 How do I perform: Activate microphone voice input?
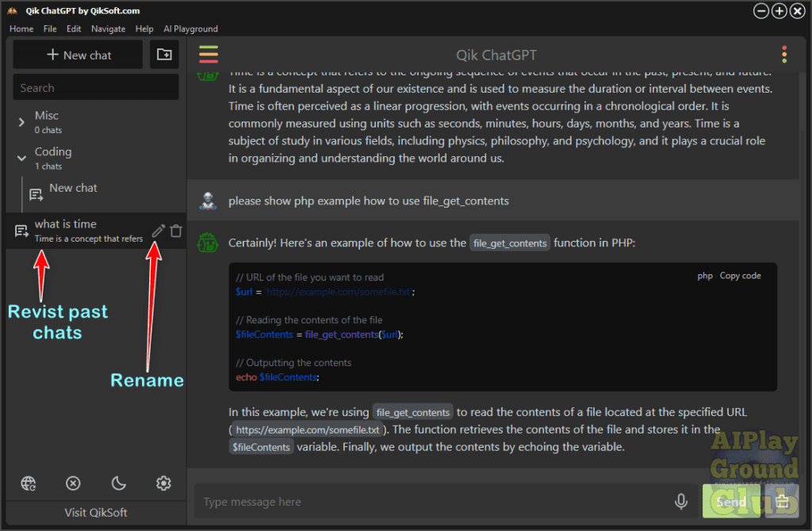[x=681, y=501]
